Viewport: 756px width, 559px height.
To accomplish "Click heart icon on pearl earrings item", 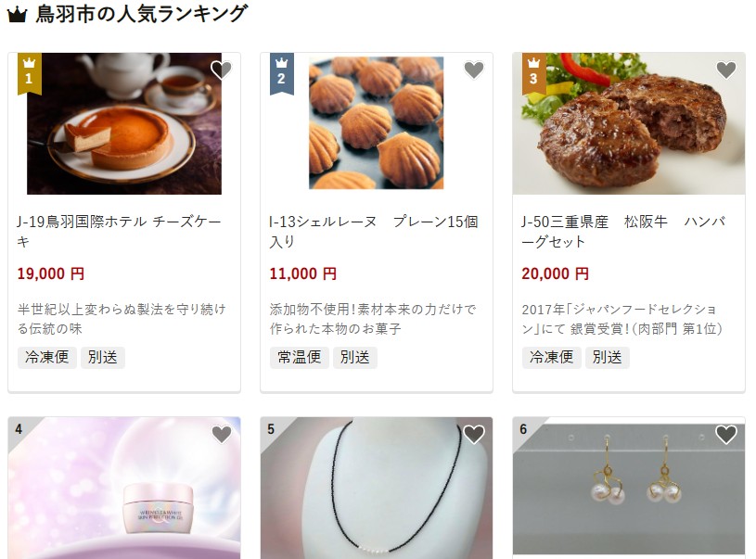I will pos(726,435).
